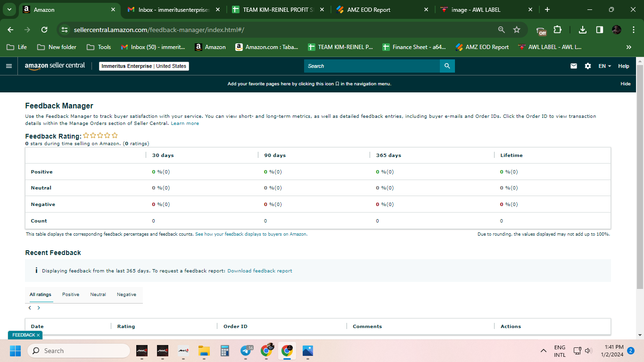This screenshot has width=644, height=362.
Task: Close the FEEDBACK widget tab
Action: (x=38, y=335)
